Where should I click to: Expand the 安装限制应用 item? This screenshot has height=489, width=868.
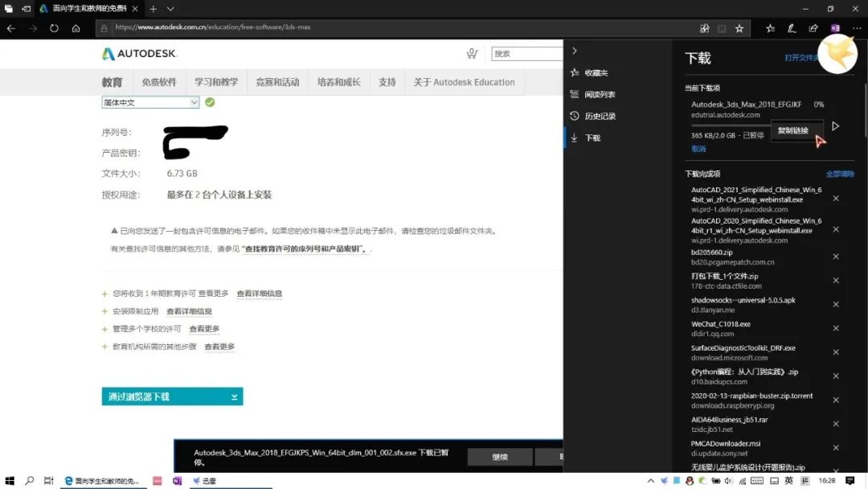pos(104,312)
